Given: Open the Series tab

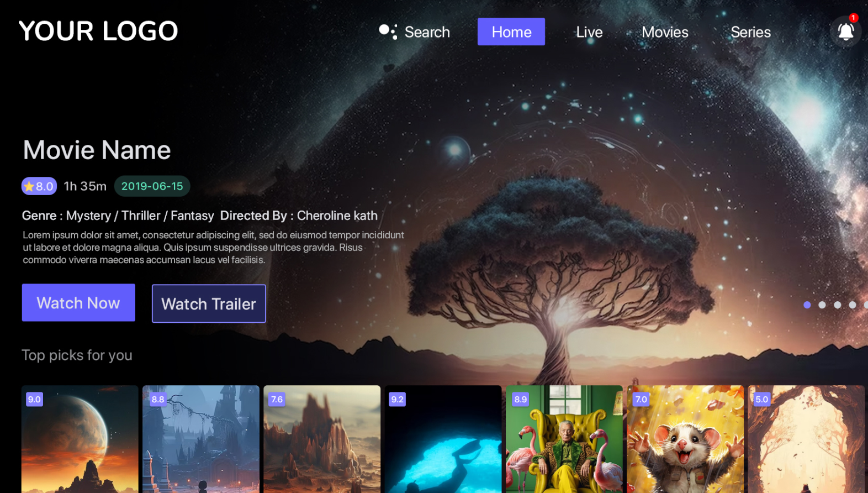Looking at the screenshot, I should click(750, 32).
